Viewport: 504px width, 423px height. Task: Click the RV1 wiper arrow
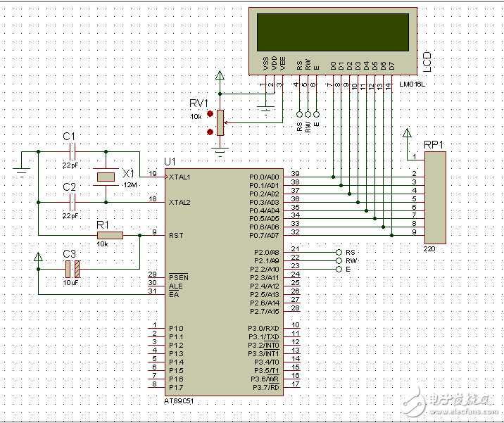pyautogui.click(x=226, y=122)
